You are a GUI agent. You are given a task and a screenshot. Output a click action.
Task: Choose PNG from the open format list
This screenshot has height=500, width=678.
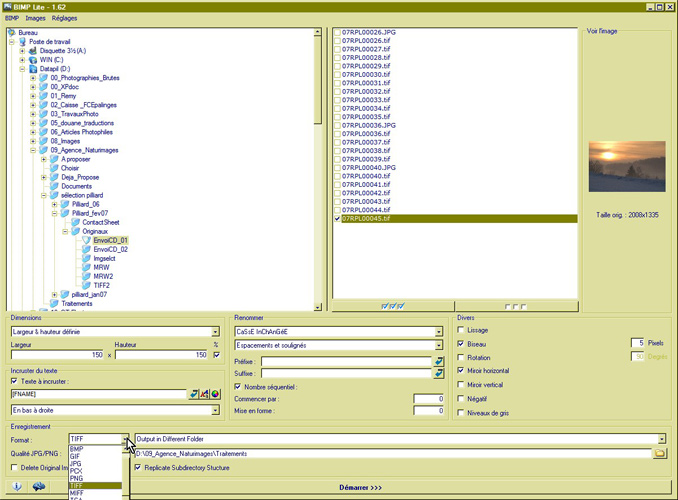coord(78,478)
